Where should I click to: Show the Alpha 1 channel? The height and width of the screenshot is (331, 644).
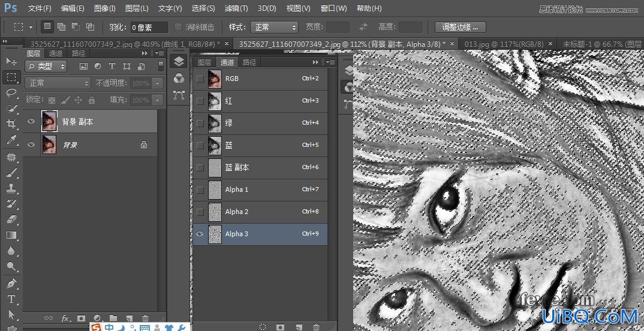pyautogui.click(x=200, y=189)
